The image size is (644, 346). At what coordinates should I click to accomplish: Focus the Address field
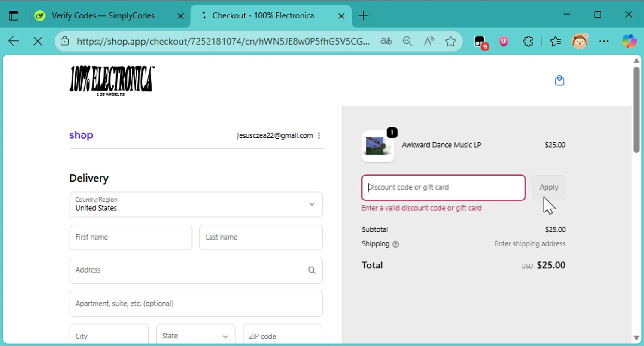(196, 270)
